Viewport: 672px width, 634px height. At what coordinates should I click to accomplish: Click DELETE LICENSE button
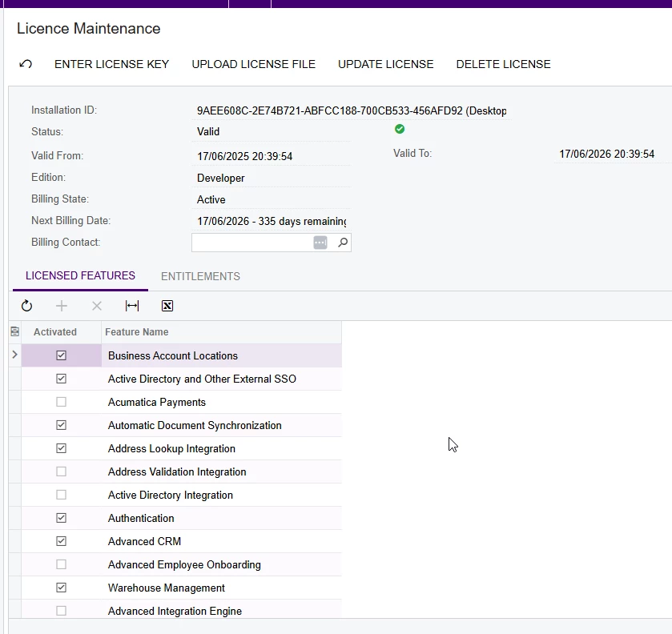(503, 64)
